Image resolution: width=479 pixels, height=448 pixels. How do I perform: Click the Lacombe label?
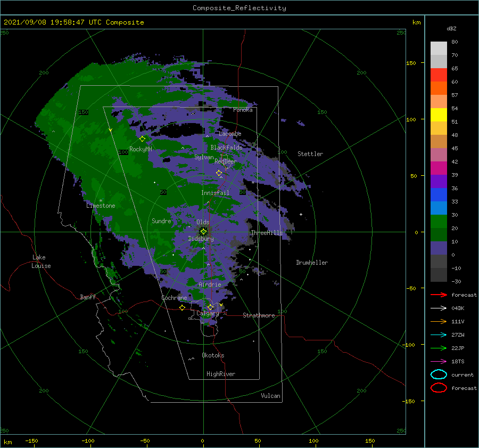[x=230, y=134]
